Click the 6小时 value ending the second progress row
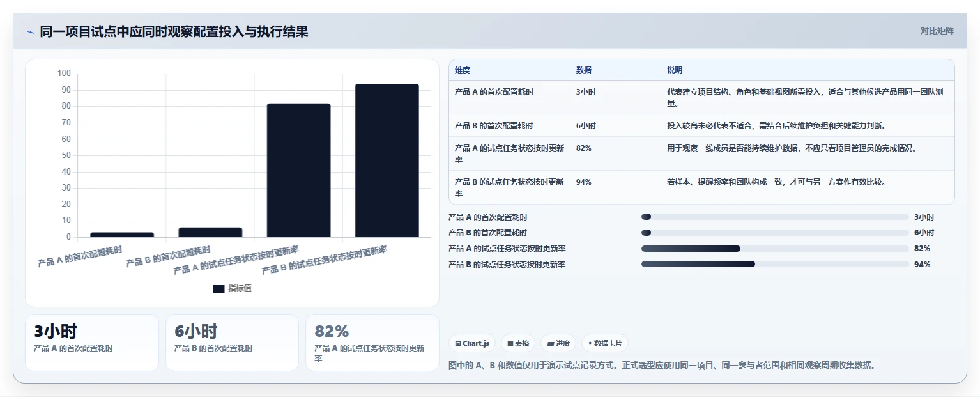 coord(924,233)
